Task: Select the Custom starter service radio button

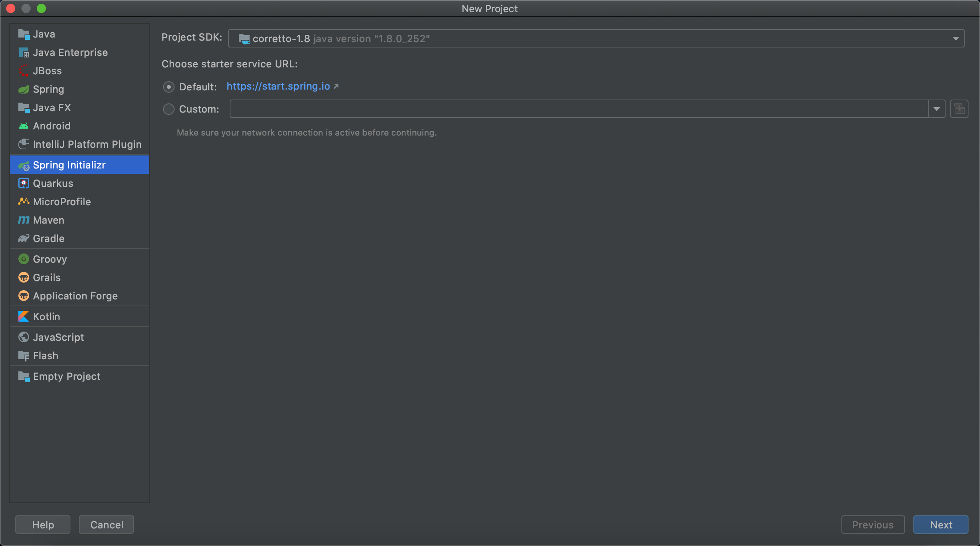Action: click(168, 109)
